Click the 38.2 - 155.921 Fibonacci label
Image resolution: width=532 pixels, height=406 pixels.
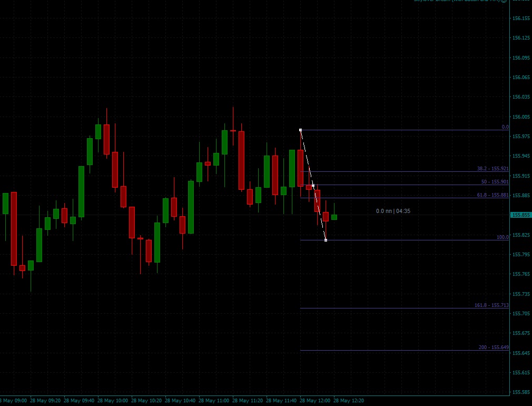point(492,169)
